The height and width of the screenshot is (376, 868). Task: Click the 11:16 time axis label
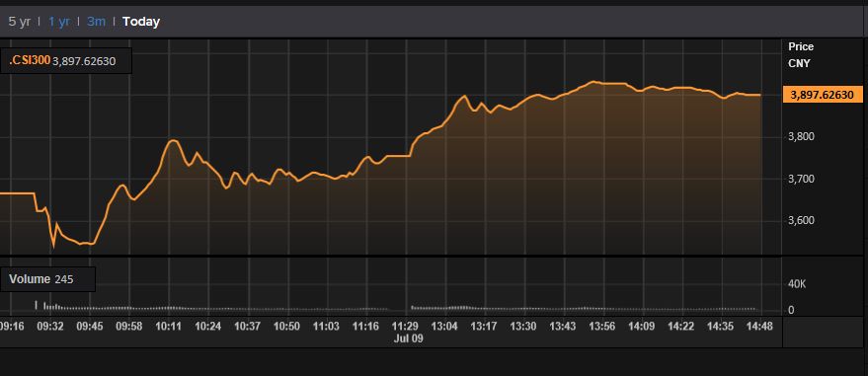[x=366, y=327]
